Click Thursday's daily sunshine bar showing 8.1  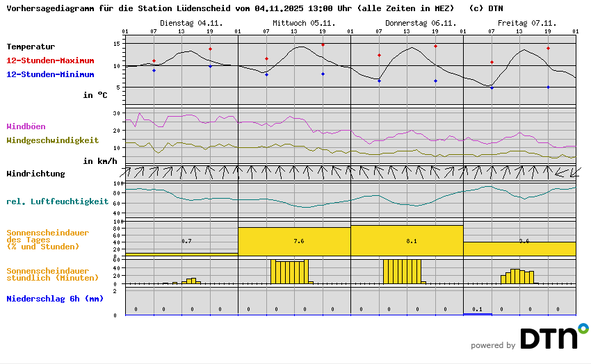407,240
